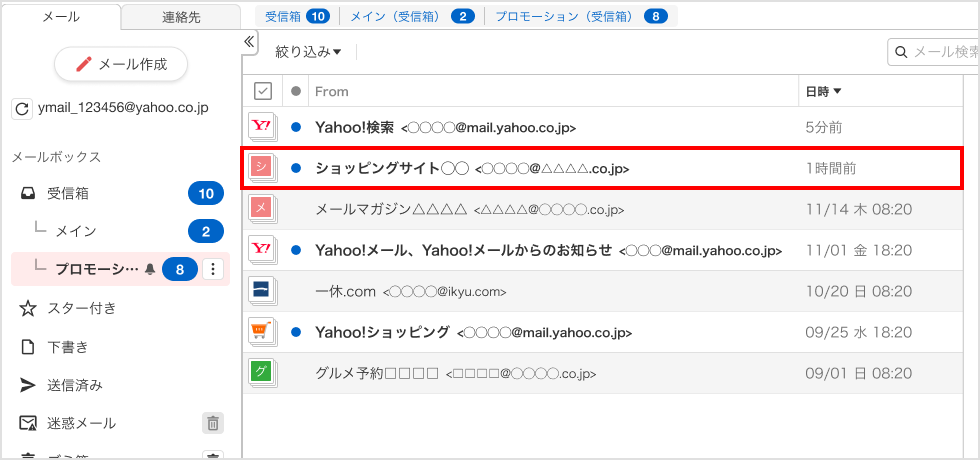Viewport: 980px width, 460px height.
Task: Open the メールマガジン△△△△ email
Action: [602, 209]
